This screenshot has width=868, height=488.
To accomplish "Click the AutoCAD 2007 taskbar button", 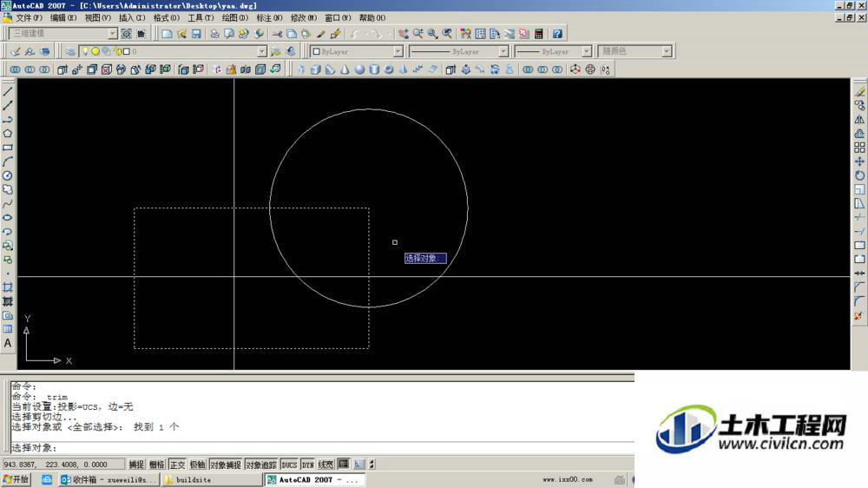I will click(x=314, y=479).
